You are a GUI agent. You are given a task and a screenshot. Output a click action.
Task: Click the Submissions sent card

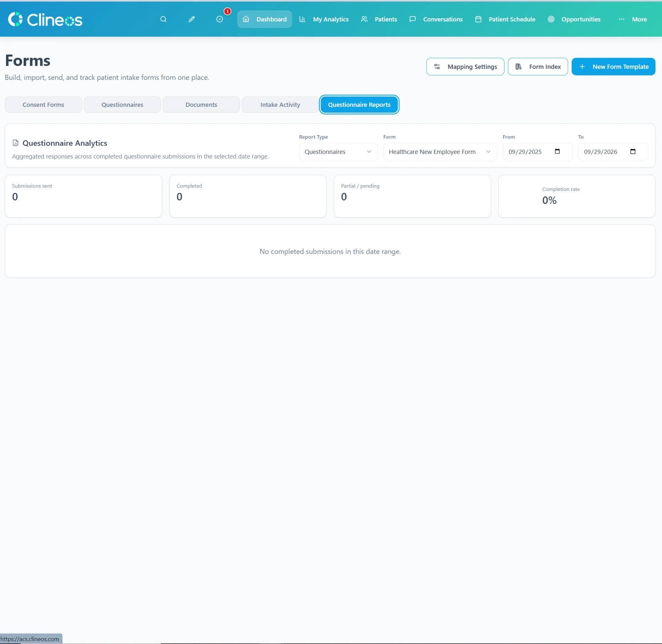83,196
